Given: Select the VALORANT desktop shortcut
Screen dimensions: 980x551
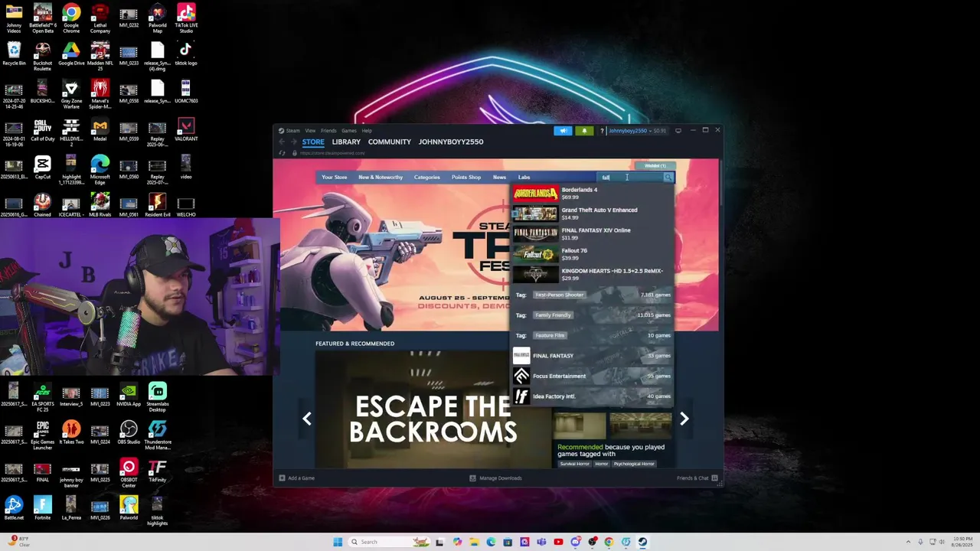Looking at the screenshot, I should [x=185, y=129].
